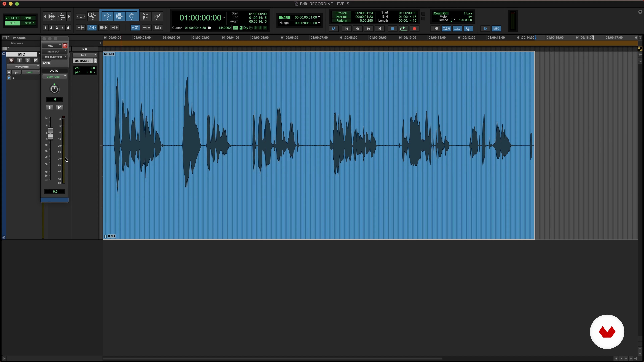Select the Zoomer tool magnifier
The image size is (644, 362).
92,16
